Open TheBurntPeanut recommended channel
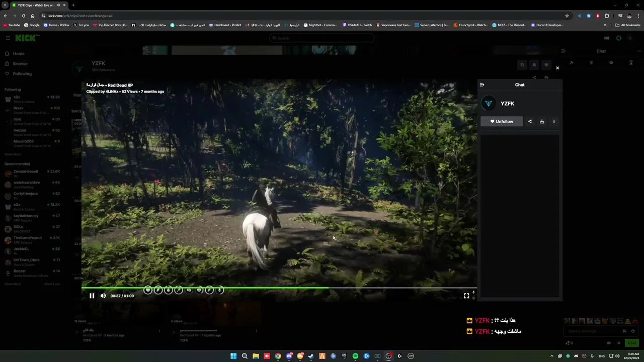Screen dimensions: 644x362 click(x=32, y=239)
